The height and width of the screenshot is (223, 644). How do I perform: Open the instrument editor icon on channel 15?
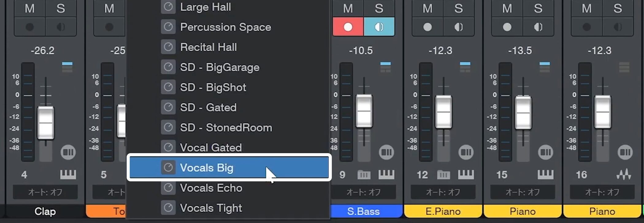pyautogui.click(x=545, y=175)
